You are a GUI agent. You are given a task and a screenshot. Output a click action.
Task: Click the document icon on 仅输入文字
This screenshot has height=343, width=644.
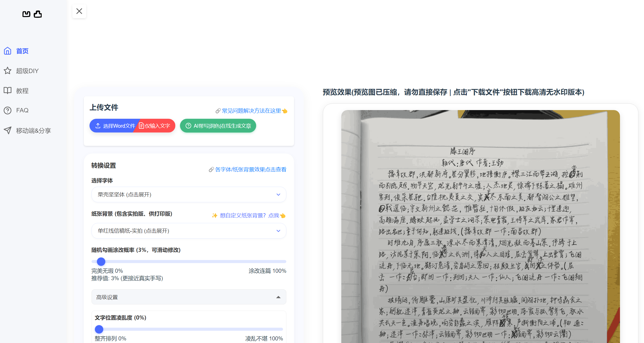(x=141, y=126)
